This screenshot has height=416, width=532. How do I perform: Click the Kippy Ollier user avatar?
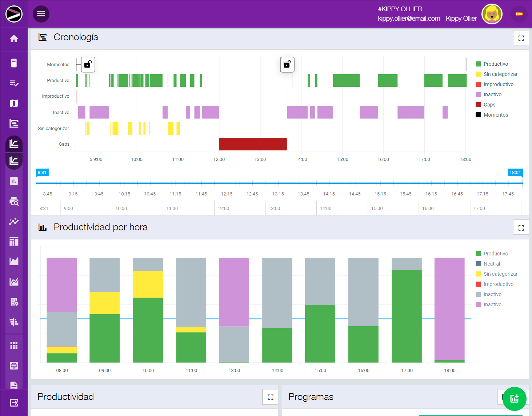point(492,15)
